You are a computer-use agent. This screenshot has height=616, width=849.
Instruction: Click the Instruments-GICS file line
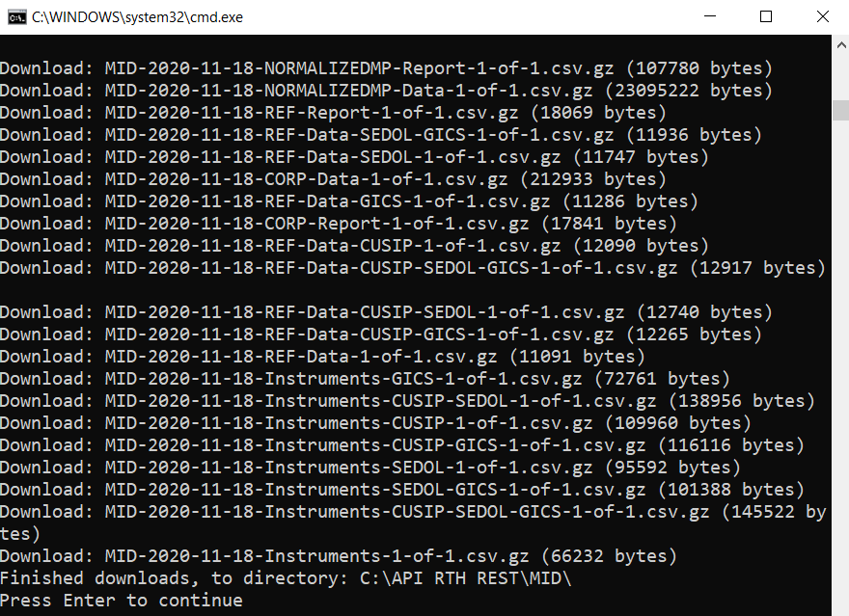click(365, 379)
